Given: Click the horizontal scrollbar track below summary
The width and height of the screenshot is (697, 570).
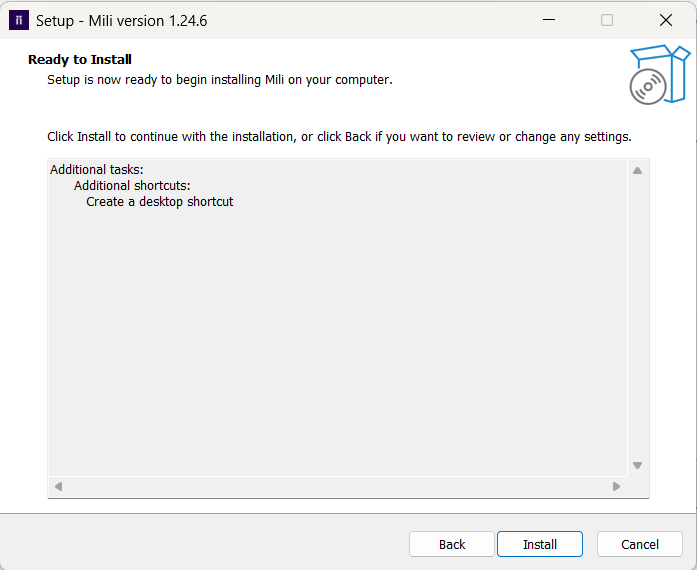Looking at the screenshot, I should click(x=337, y=487).
